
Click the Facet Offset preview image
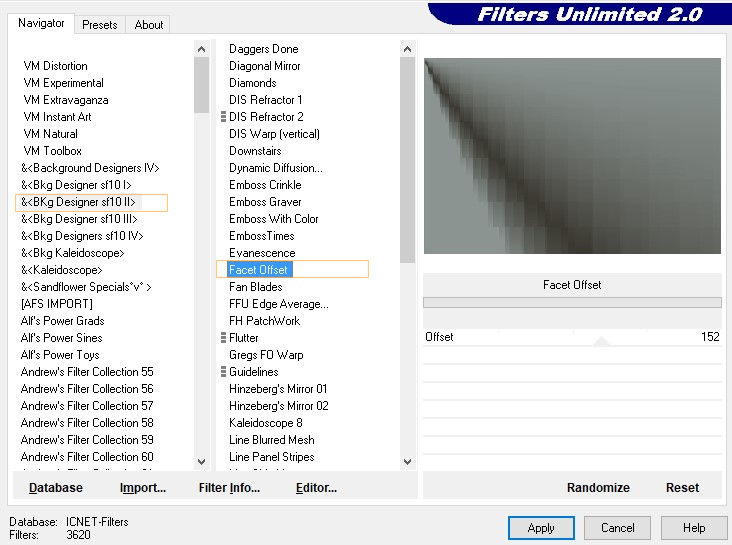coord(572,156)
